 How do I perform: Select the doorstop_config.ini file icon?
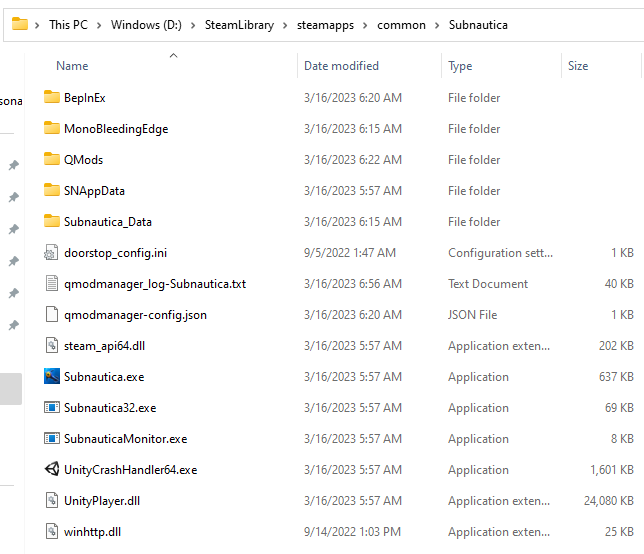[52, 253]
